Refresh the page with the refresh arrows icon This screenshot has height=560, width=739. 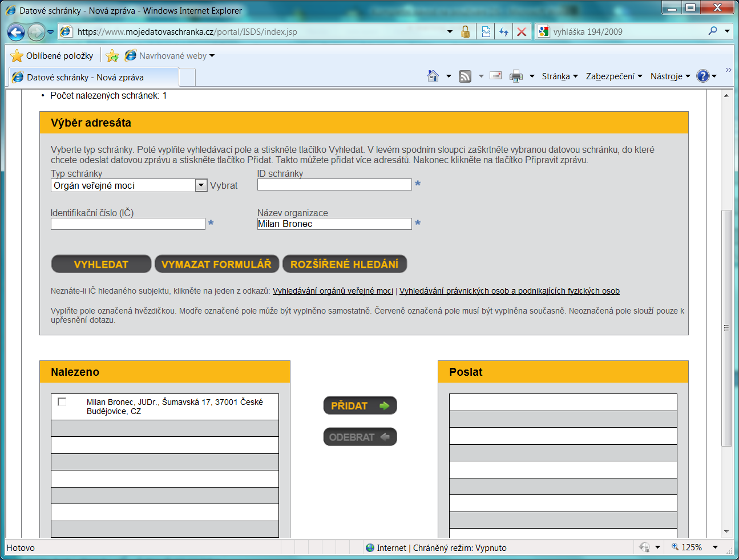coord(503,32)
